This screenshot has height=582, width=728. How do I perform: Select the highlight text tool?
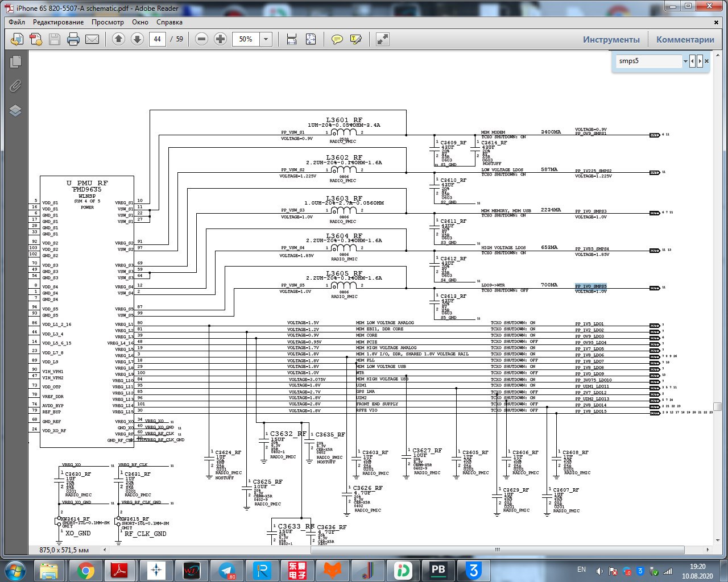click(356, 39)
